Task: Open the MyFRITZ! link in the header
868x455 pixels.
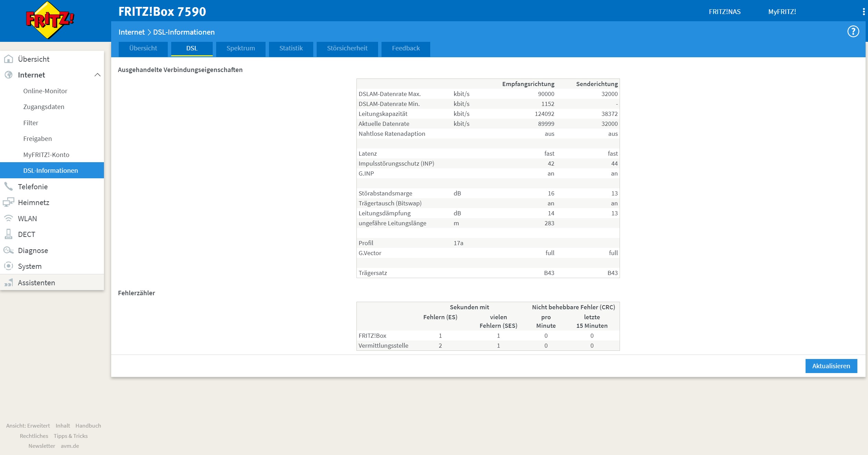Action: click(782, 12)
